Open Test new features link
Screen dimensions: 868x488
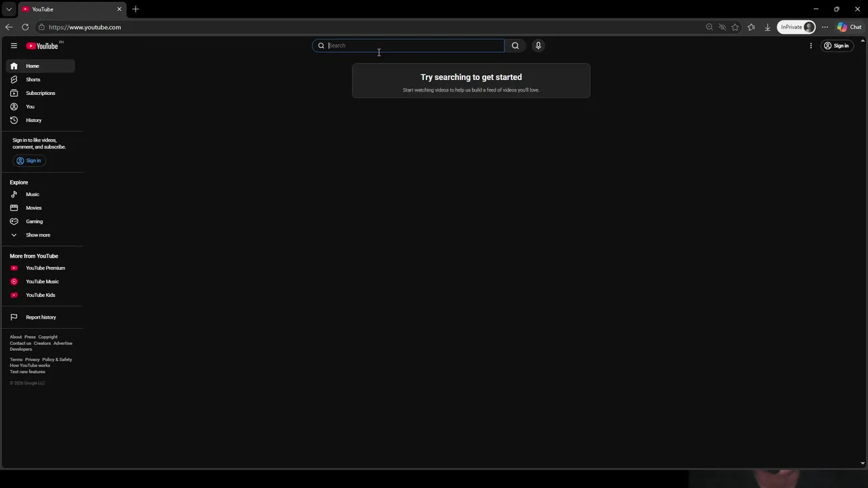[27, 371]
